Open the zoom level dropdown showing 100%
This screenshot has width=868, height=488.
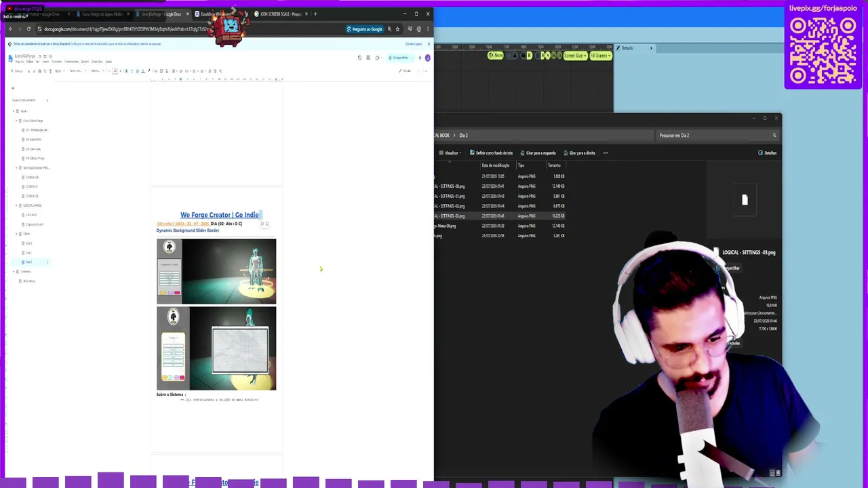(59, 71)
